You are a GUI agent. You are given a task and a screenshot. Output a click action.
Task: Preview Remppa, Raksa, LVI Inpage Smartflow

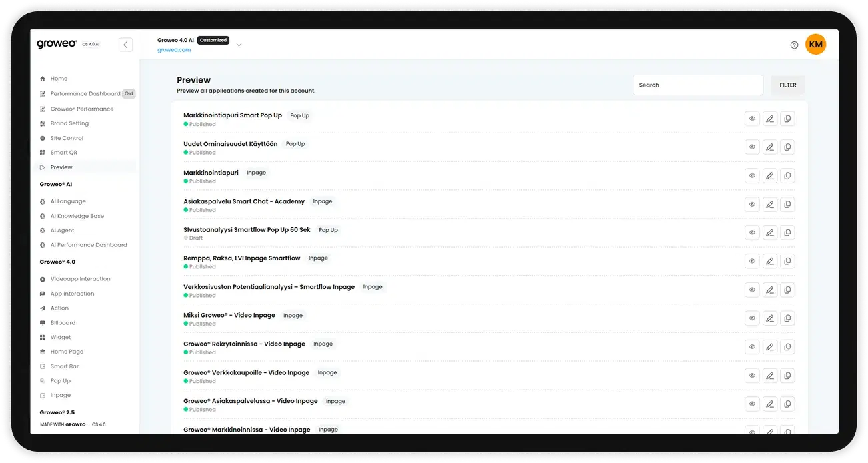click(x=752, y=261)
